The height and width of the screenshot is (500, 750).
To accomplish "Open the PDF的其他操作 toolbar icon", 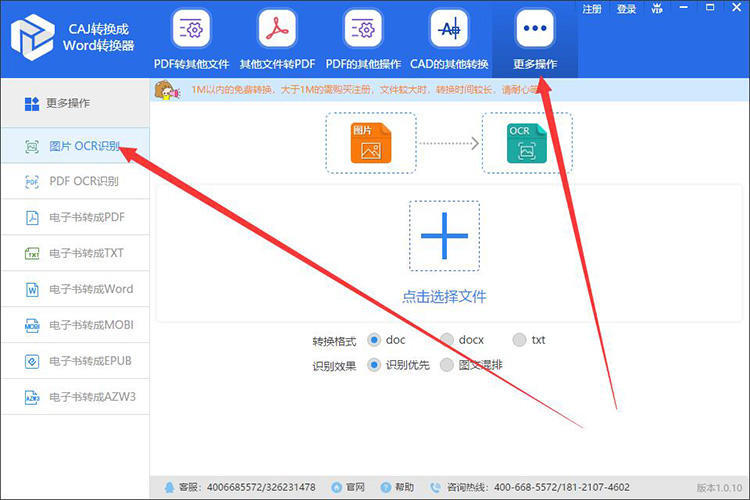I will pyautogui.click(x=363, y=29).
